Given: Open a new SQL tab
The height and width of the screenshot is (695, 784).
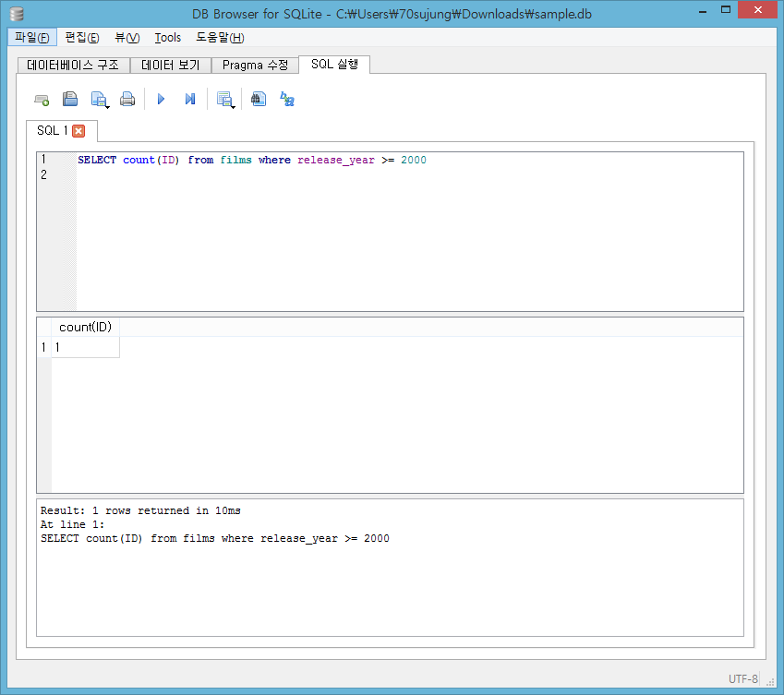Looking at the screenshot, I should coord(42,100).
